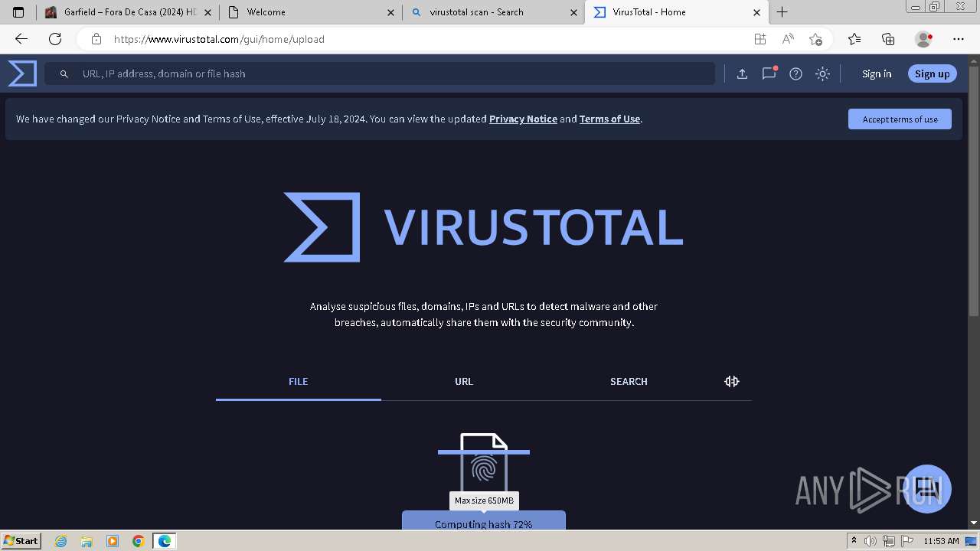
Task: Open the help question mark icon
Action: [x=795, y=73]
